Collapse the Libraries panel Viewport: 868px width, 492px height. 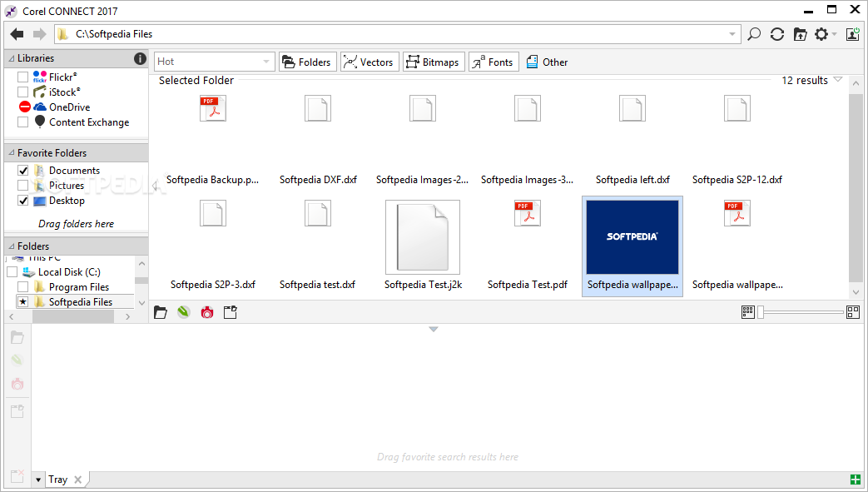12,58
